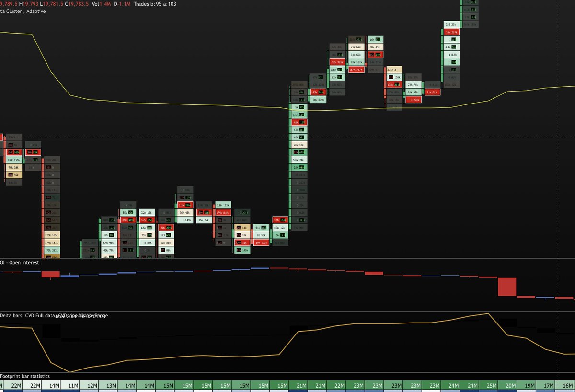The image size is (575, 392).
Task: Click the 87k 162k footprint cell
Action: (x=356, y=62)
